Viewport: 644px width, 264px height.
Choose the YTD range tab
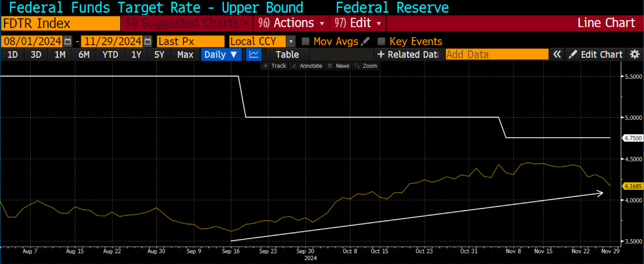coord(110,54)
